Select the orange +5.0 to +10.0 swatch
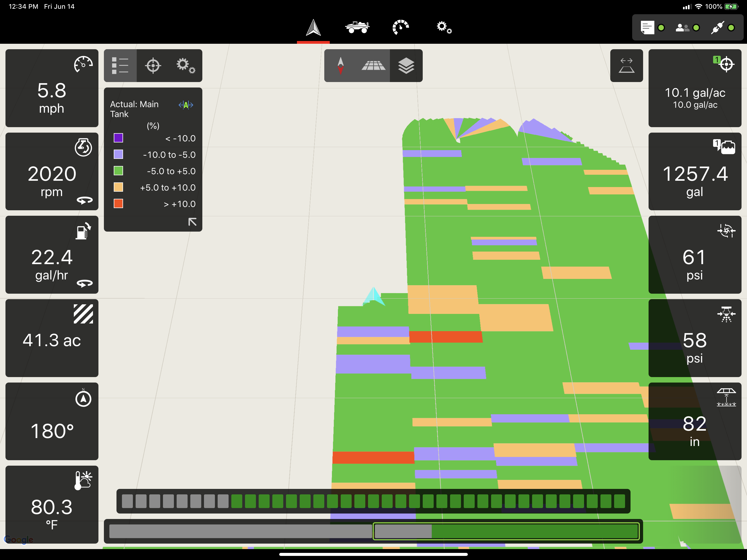747x560 pixels. tap(118, 187)
